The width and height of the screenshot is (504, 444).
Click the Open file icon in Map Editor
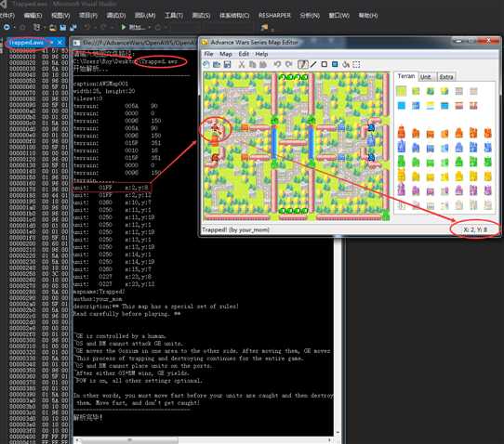tap(217, 64)
